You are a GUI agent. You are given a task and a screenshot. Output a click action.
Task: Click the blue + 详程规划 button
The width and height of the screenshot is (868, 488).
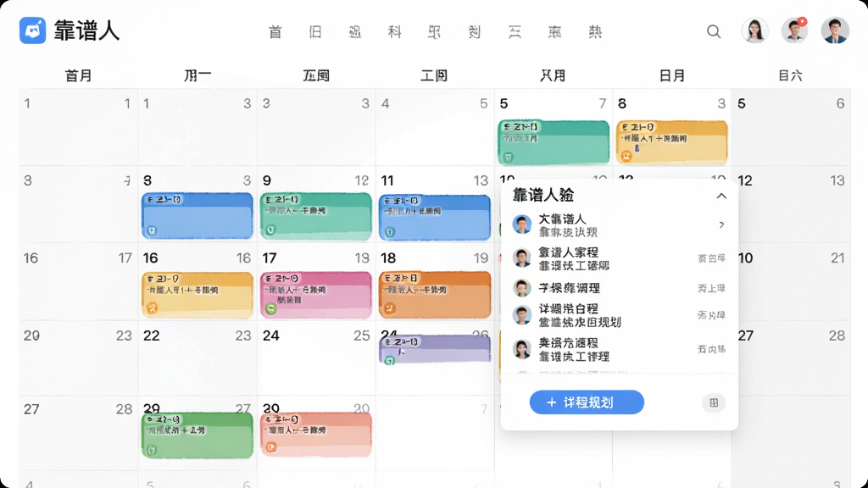(587, 402)
